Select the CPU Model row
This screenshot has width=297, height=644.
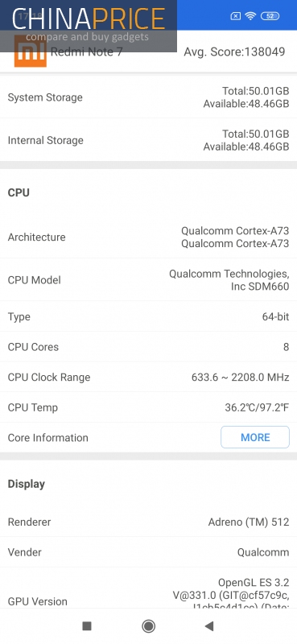tap(148, 279)
